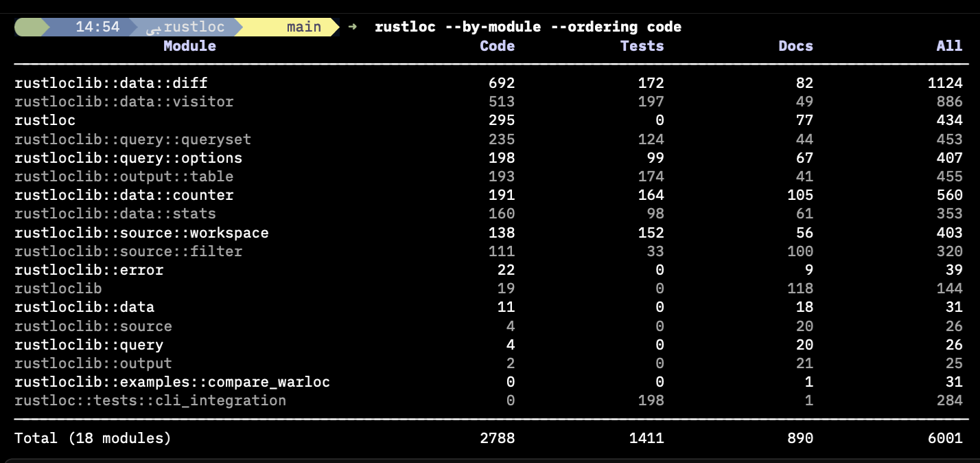The height and width of the screenshot is (463, 980).
Task: Click docs value 118 in rustloclib row
Action: pyautogui.click(x=800, y=289)
